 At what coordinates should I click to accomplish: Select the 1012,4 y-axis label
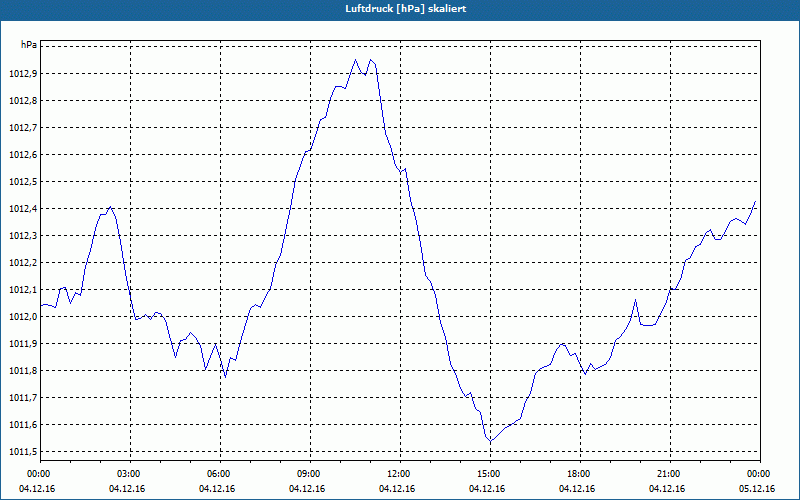[23, 209]
